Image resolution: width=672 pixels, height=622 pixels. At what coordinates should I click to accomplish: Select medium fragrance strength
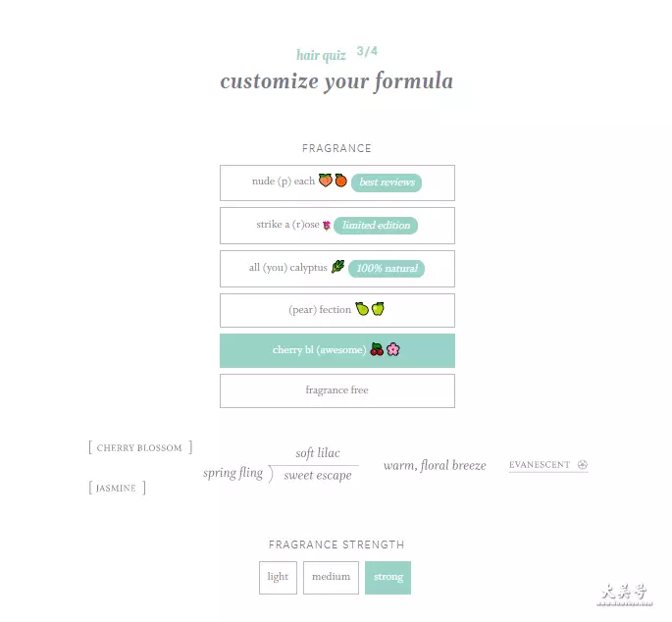click(331, 578)
